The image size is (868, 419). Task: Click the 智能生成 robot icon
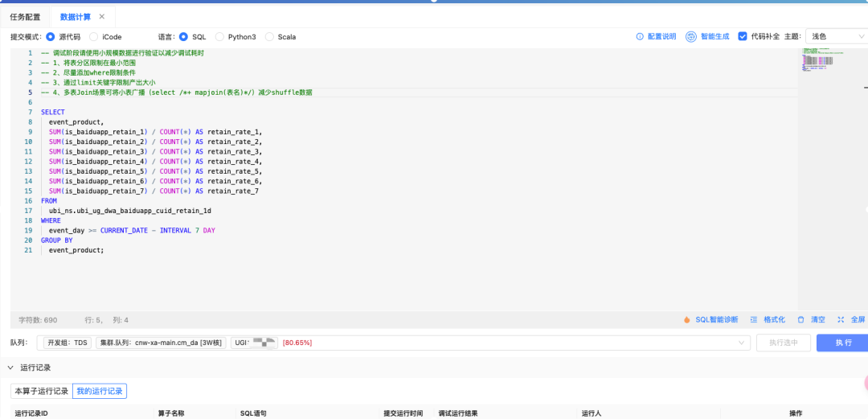(x=691, y=36)
